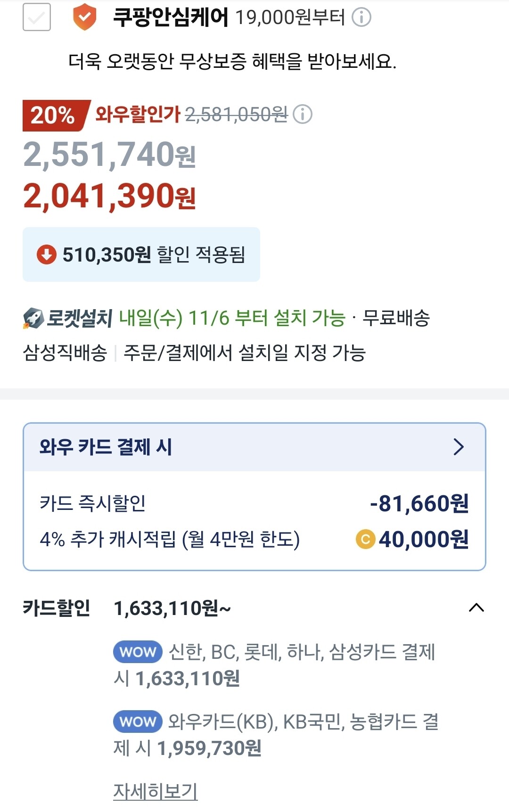
Task: Open 와우 카드 결제 시 chevron arrow
Action: tap(458, 447)
